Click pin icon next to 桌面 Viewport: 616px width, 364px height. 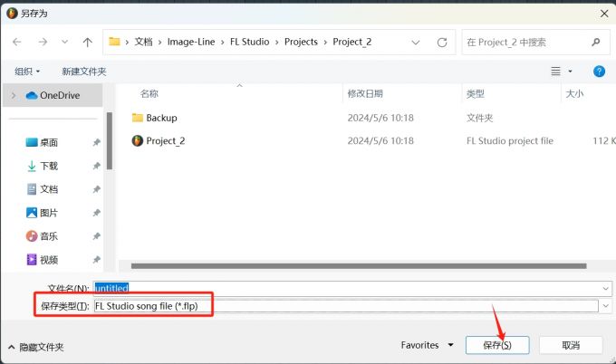point(96,142)
